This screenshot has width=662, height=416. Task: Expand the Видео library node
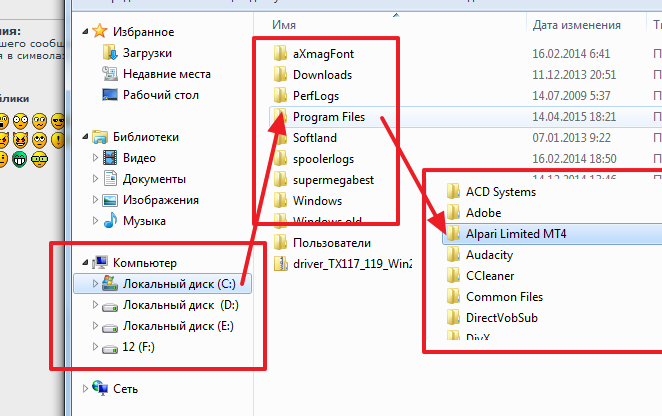pos(97,158)
